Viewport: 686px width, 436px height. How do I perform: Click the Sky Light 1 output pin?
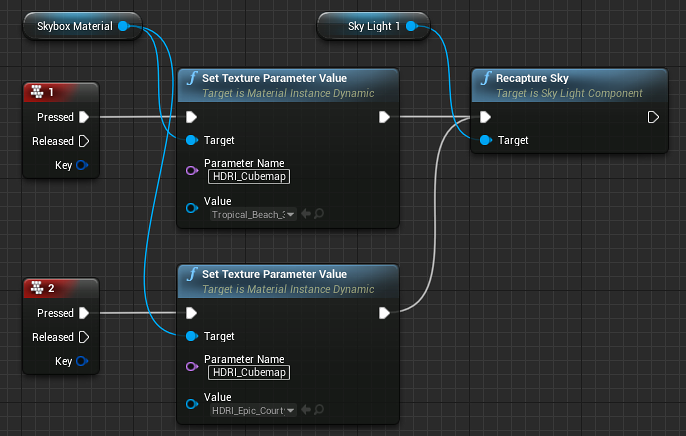[411, 26]
